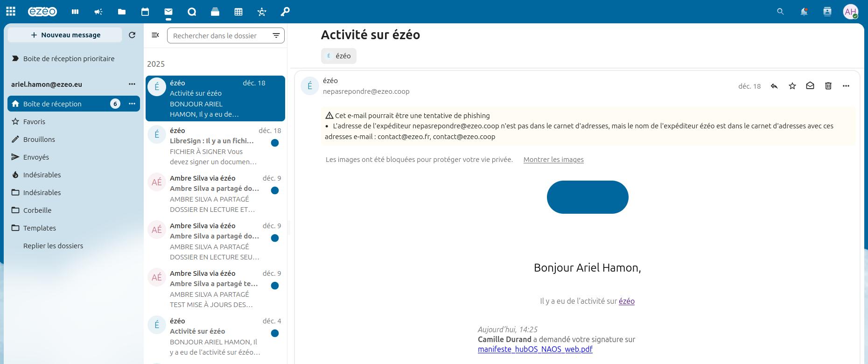Open the Announcements megaphone icon

(x=98, y=12)
